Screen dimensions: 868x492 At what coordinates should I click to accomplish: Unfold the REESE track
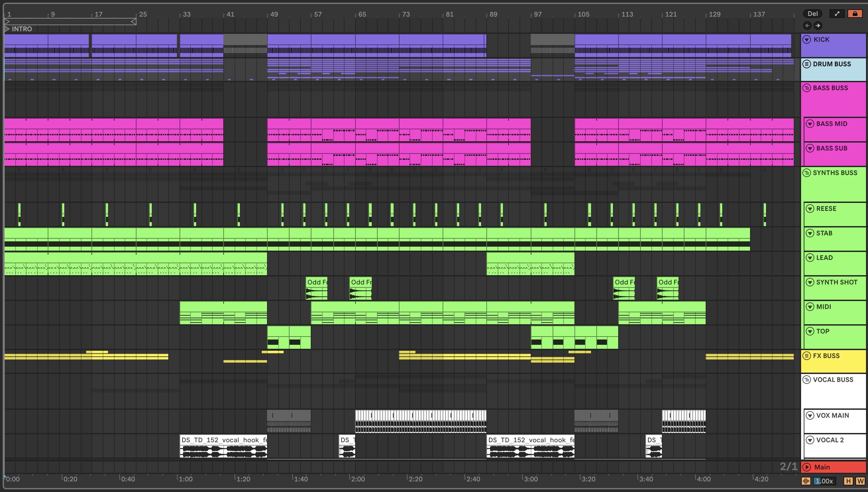pyautogui.click(x=810, y=209)
